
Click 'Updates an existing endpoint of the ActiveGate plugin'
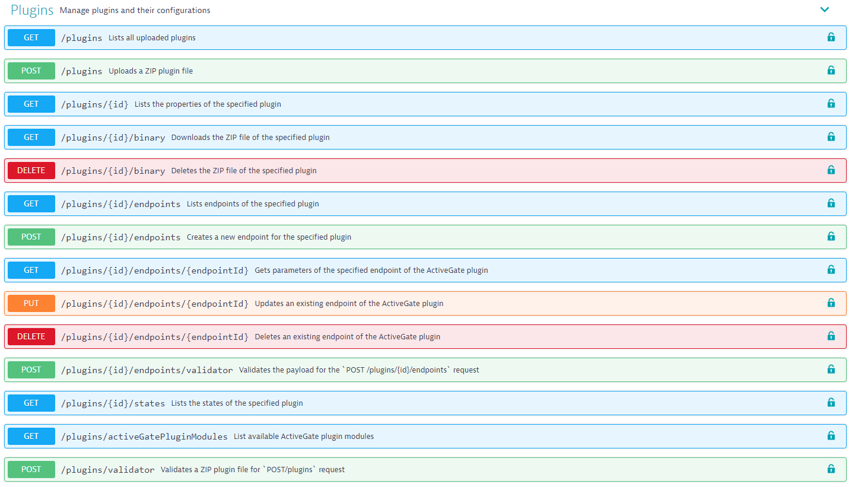click(x=349, y=304)
